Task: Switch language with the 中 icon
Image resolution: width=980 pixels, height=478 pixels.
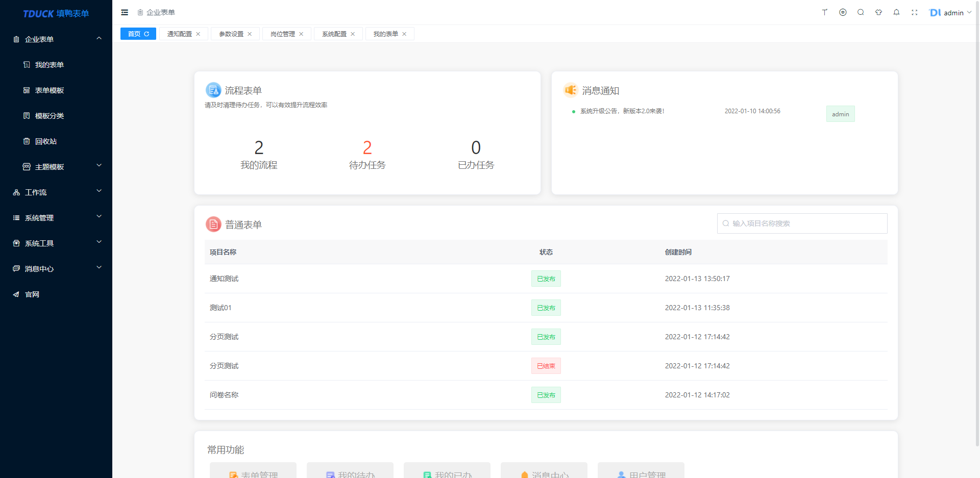Action: point(843,12)
